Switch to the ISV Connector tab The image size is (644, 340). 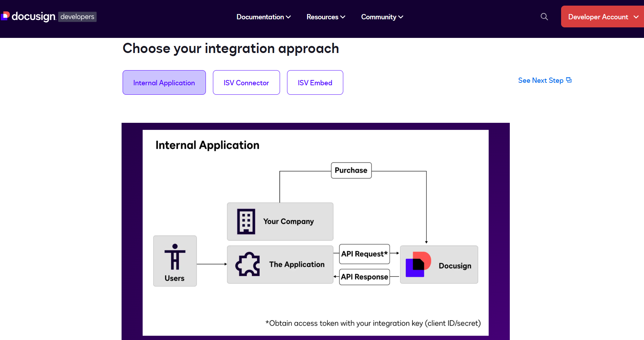(246, 82)
